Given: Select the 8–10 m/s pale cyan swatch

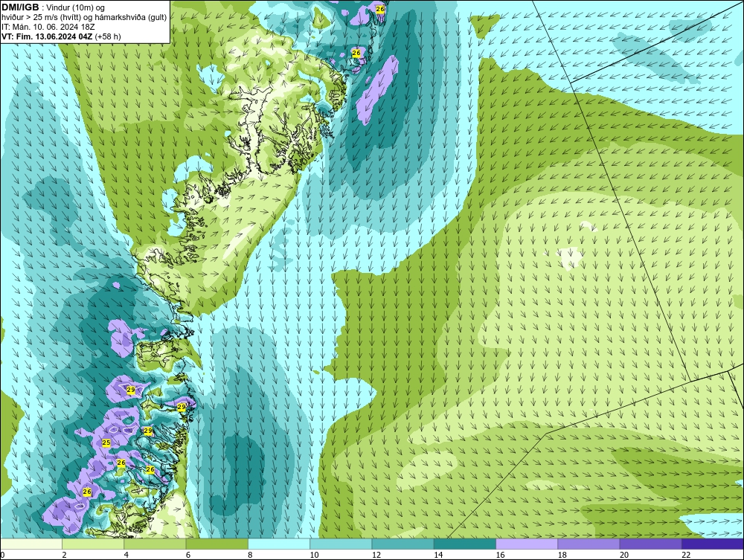Looking at the screenshot, I should 279,544.
